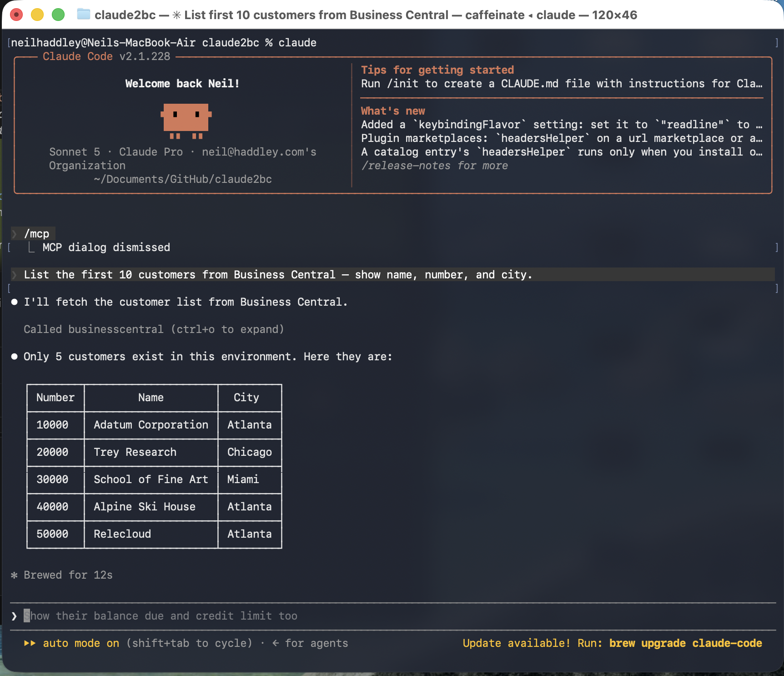Image resolution: width=784 pixels, height=676 pixels.
Task: Click the 'brew upgrade claude-code' update command
Action: [685, 643]
